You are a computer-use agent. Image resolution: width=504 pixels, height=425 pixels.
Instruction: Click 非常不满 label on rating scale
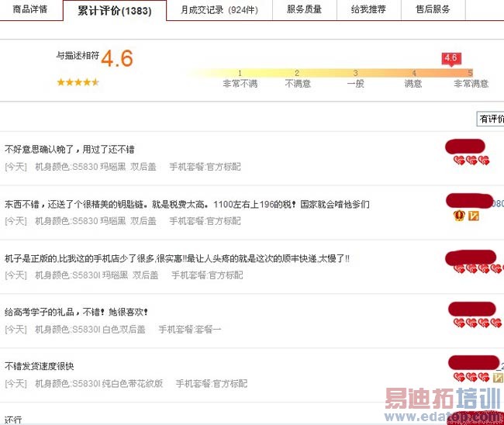tap(240, 84)
